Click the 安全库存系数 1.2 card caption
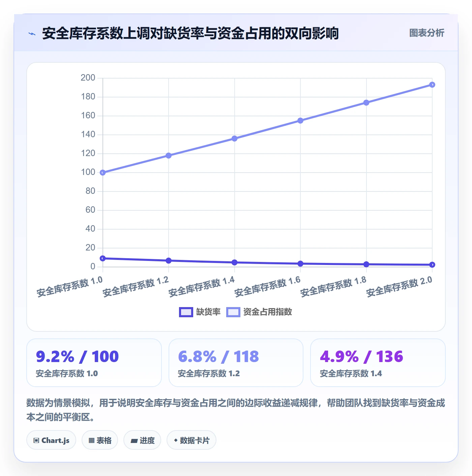Screen dimensions: 472x476 point(209,374)
